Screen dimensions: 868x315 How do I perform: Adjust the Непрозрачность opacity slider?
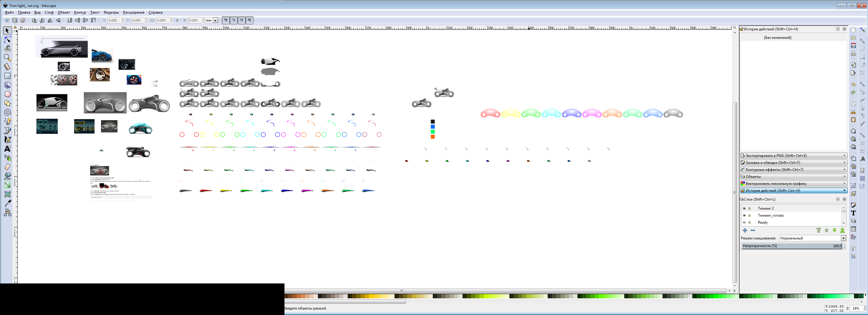point(791,246)
